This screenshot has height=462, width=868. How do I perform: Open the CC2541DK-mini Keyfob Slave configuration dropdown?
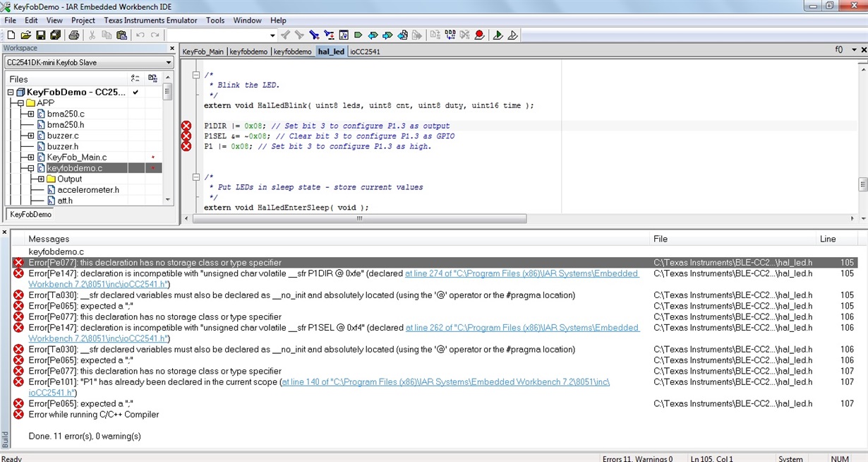(169, 62)
